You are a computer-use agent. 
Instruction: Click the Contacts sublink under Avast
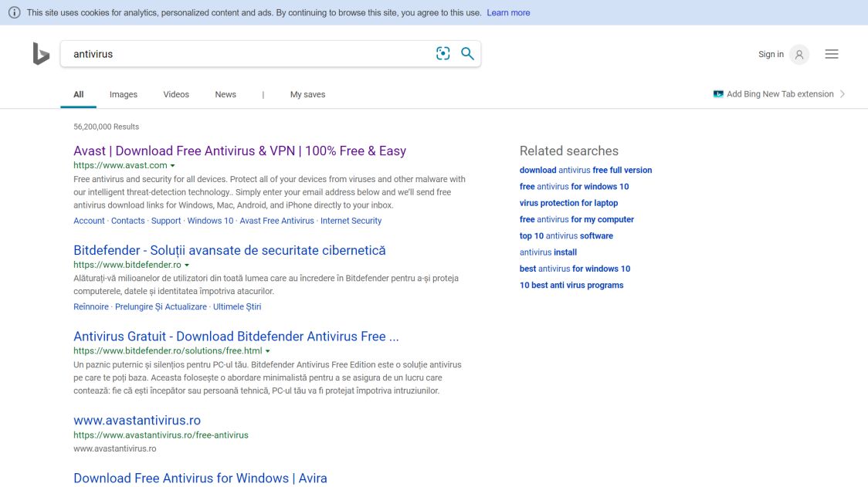(128, 221)
